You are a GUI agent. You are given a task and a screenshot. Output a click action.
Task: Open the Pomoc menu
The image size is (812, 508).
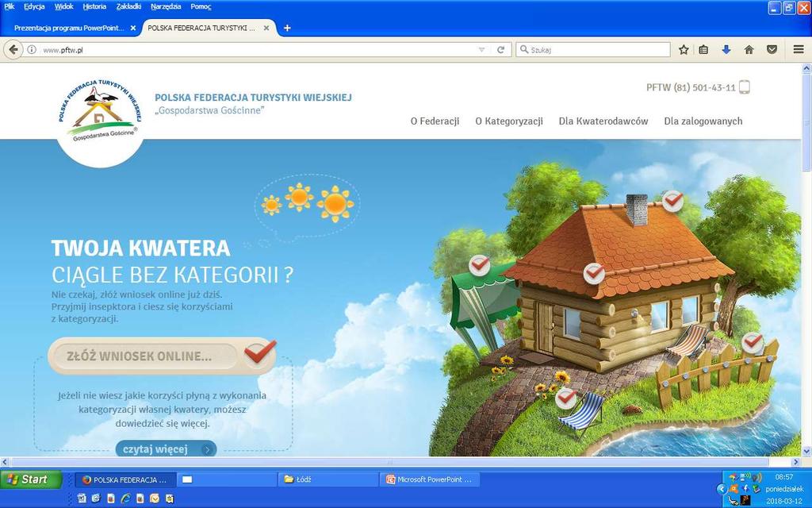point(201,6)
